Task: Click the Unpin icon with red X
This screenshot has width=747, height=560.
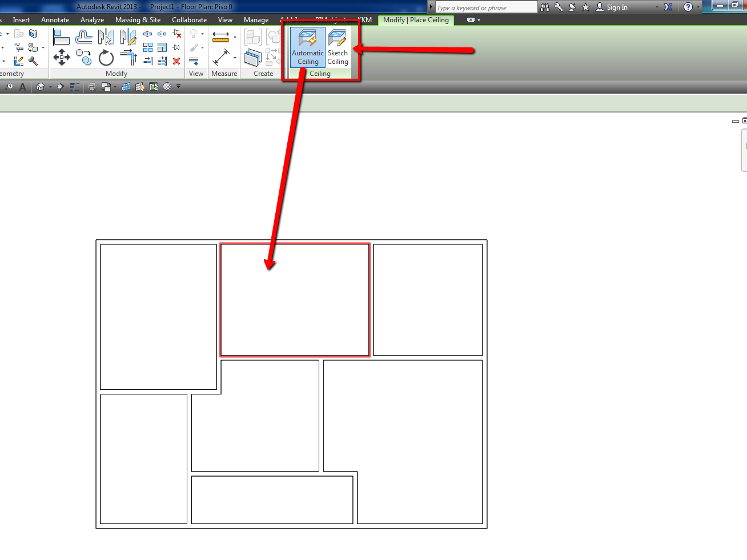Action: 177,34
